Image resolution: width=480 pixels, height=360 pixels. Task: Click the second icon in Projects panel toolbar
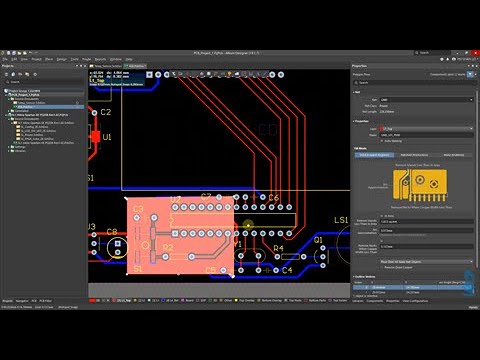(13, 74)
